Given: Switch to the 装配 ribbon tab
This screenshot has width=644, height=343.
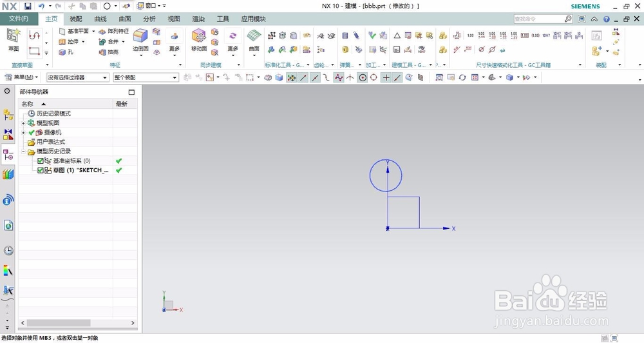Looking at the screenshot, I should [75, 19].
